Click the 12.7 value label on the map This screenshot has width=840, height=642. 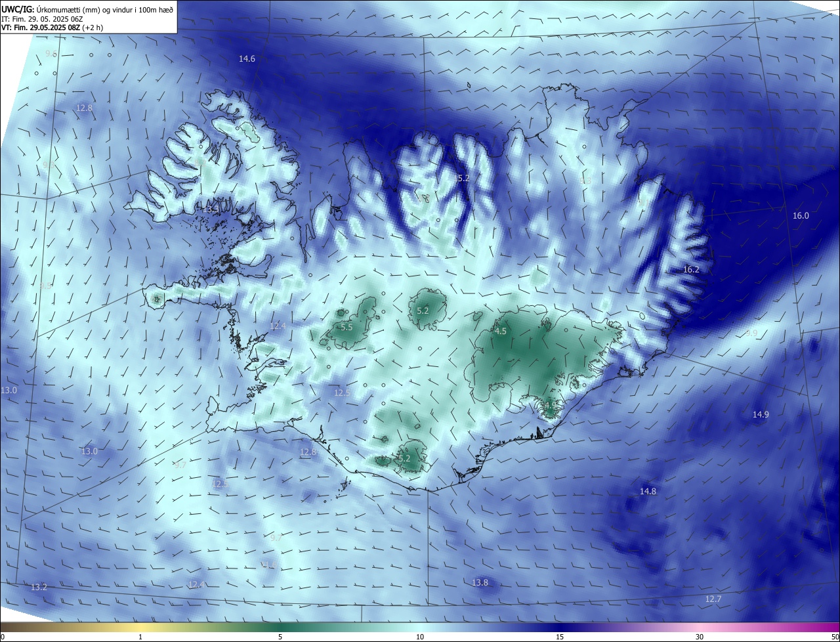[x=713, y=599]
